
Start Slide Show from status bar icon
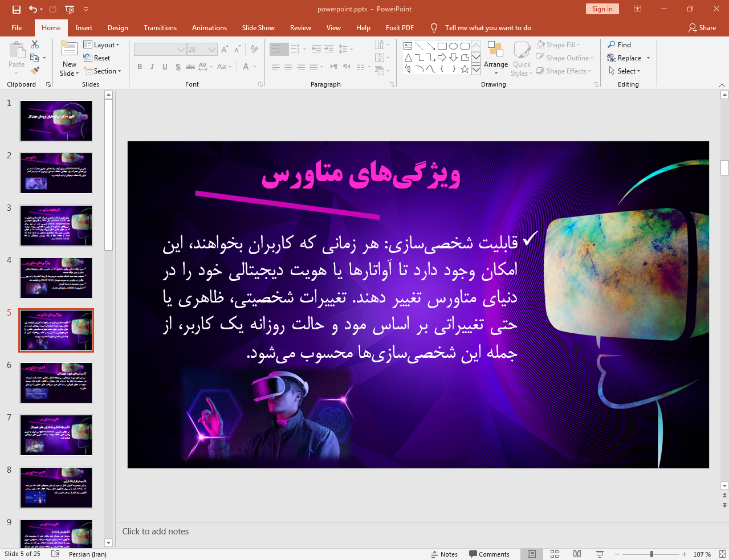coord(600,554)
